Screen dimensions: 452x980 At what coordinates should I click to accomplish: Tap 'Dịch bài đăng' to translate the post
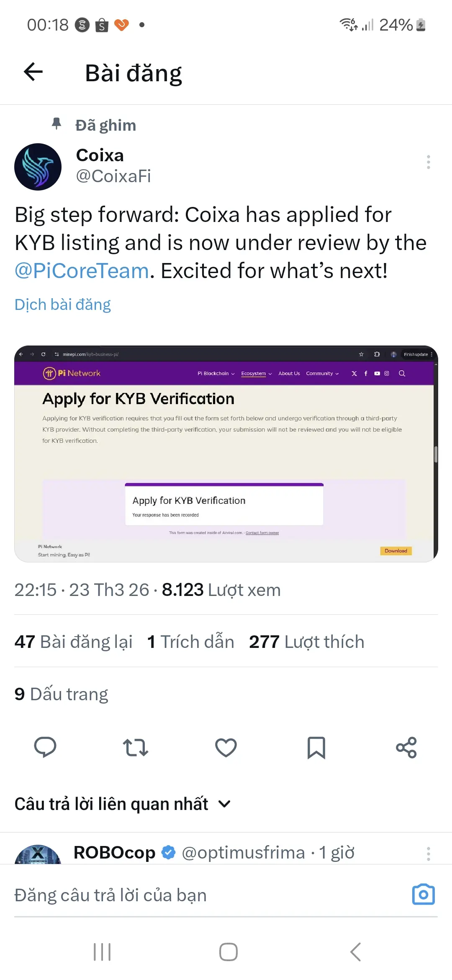pos(62,304)
